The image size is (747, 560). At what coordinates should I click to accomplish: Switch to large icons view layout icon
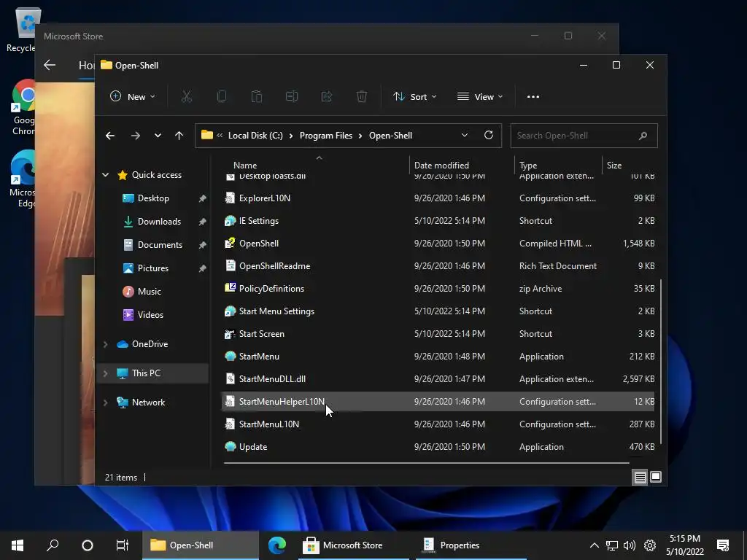[x=656, y=477]
